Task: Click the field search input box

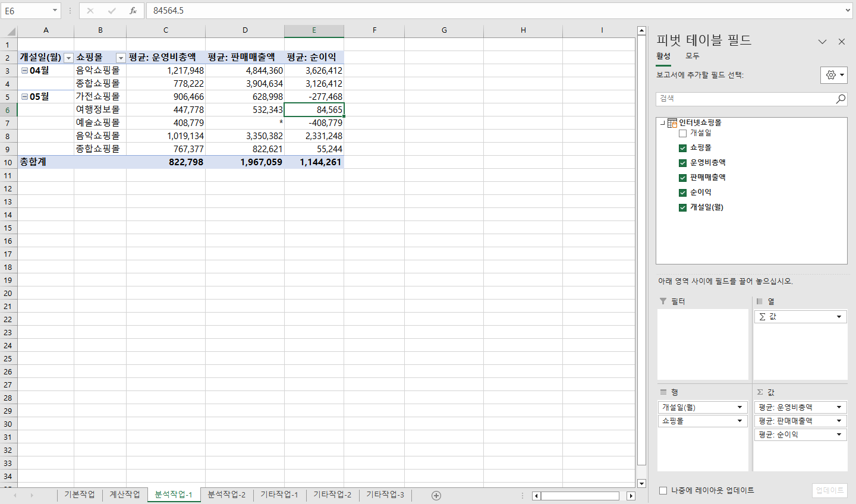Action: pos(745,99)
